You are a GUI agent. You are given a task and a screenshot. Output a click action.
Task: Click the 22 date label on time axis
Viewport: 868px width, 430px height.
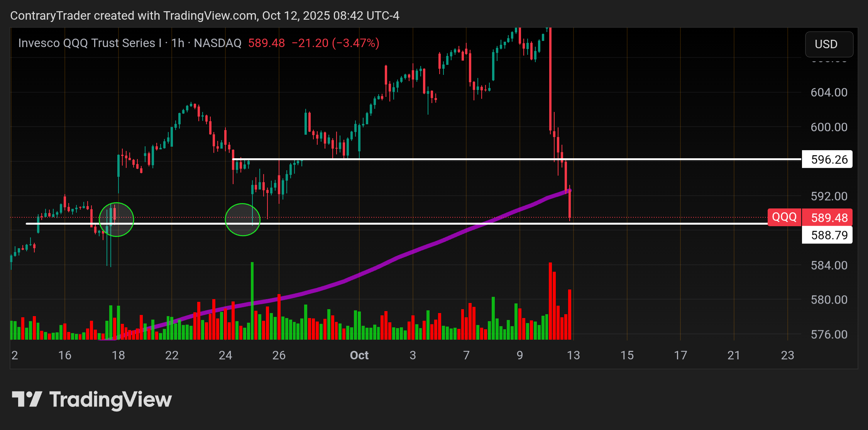coord(172,355)
